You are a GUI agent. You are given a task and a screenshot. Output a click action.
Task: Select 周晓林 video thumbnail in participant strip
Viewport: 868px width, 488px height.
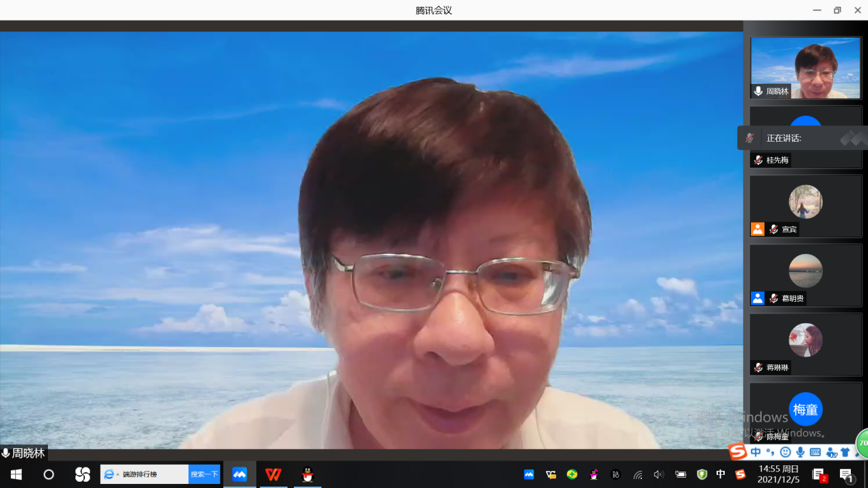(805, 68)
